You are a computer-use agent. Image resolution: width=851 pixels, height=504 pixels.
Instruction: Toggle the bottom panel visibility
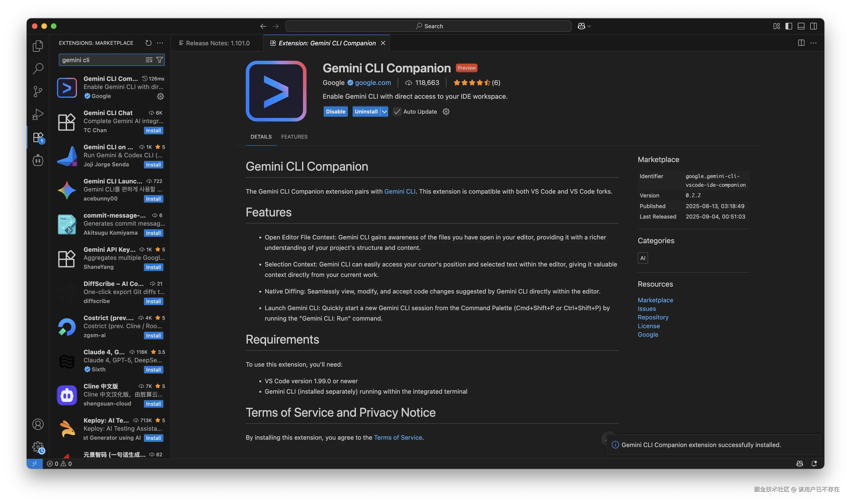coord(801,26)
